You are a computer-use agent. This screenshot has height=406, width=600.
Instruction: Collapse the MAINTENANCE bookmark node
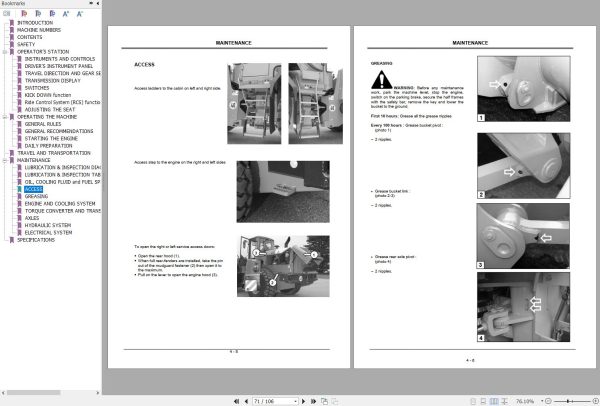pos(5,160)
